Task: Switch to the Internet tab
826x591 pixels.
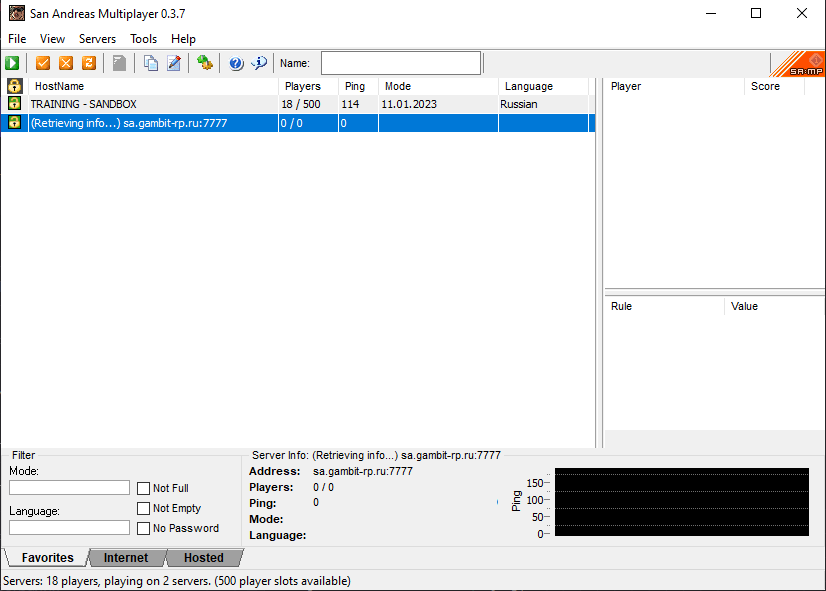Action: coord(126,558)
